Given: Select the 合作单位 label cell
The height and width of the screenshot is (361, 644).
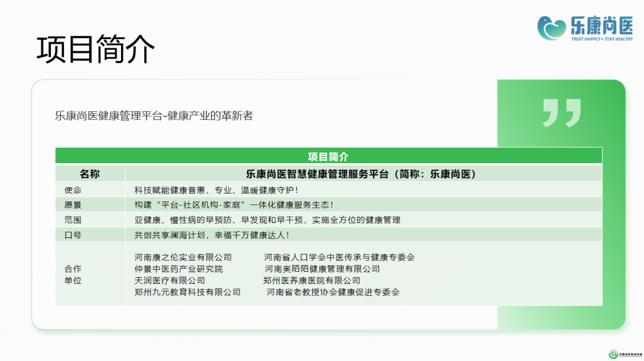Looking at the screenshot, I should [x=73, y=274].
